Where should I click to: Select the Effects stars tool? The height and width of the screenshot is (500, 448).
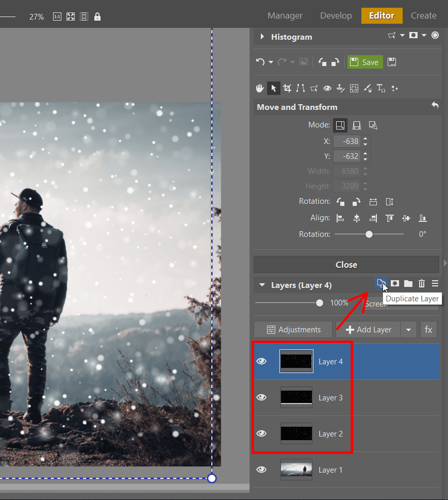pyautogui.click(x=394, y=88)
